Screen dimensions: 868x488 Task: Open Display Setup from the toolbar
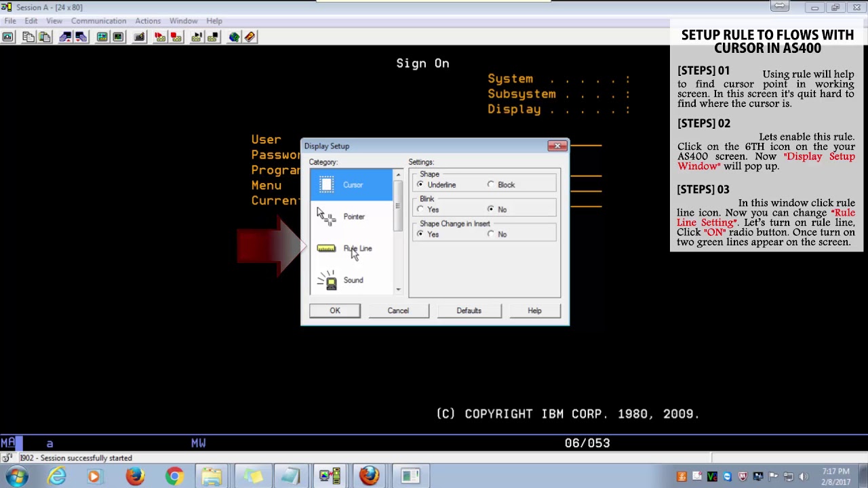102,37
